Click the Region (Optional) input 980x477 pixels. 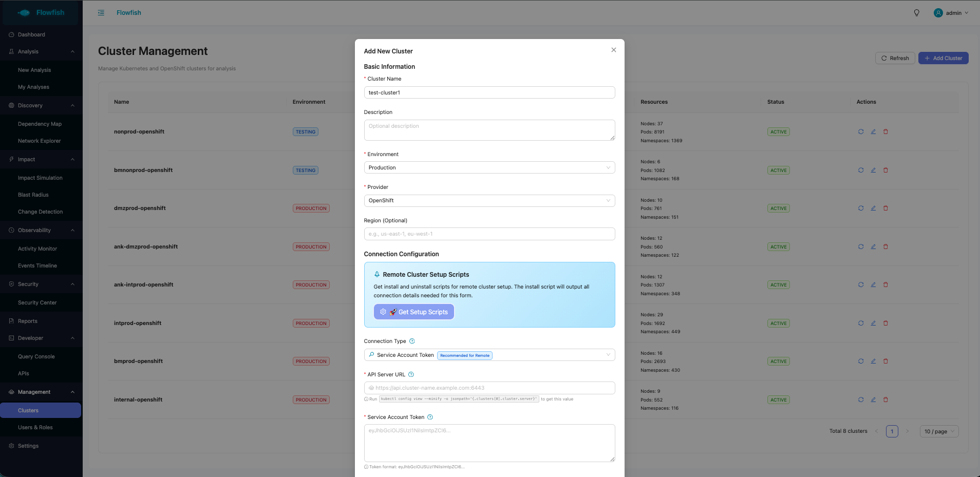tap(489, 234)
